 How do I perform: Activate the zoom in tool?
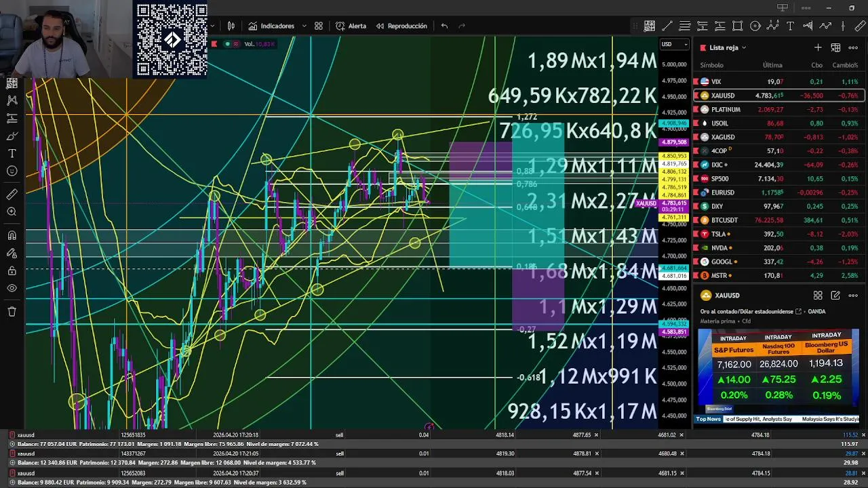(12, 212)
